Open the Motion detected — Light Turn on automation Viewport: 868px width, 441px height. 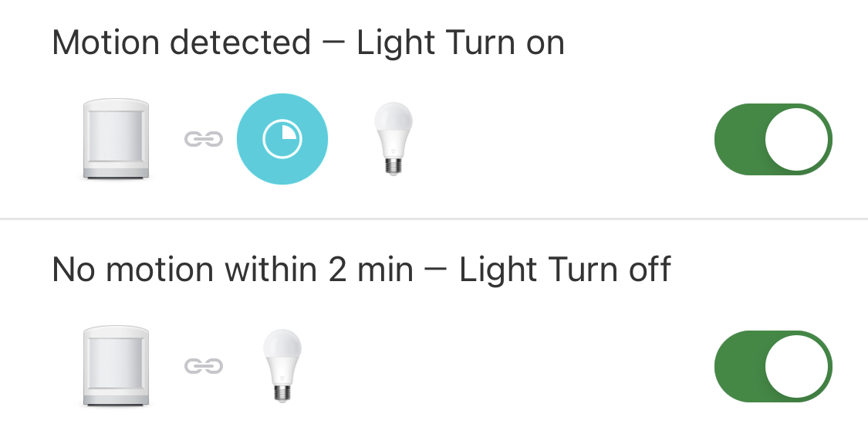tap(308, 43)
